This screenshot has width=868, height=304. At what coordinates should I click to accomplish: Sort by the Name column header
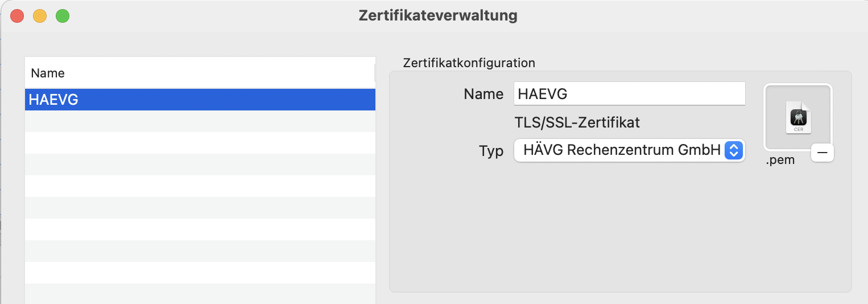[x=199, y=73]
